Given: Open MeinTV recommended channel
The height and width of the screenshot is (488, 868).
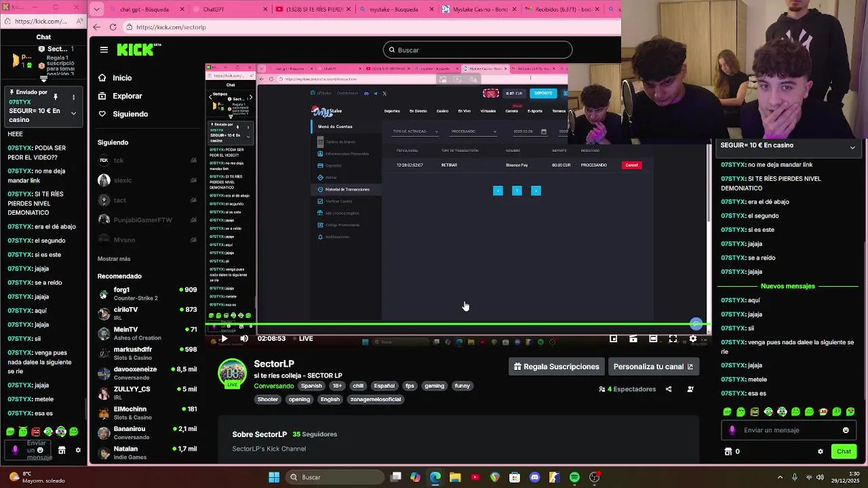Looking at the screenshot, I should coord(146,333).
